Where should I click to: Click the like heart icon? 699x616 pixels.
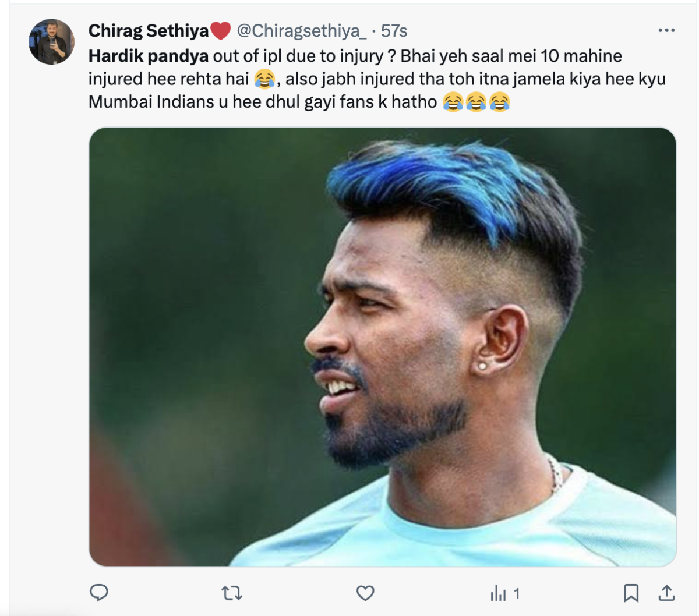[x=366, y=593]
